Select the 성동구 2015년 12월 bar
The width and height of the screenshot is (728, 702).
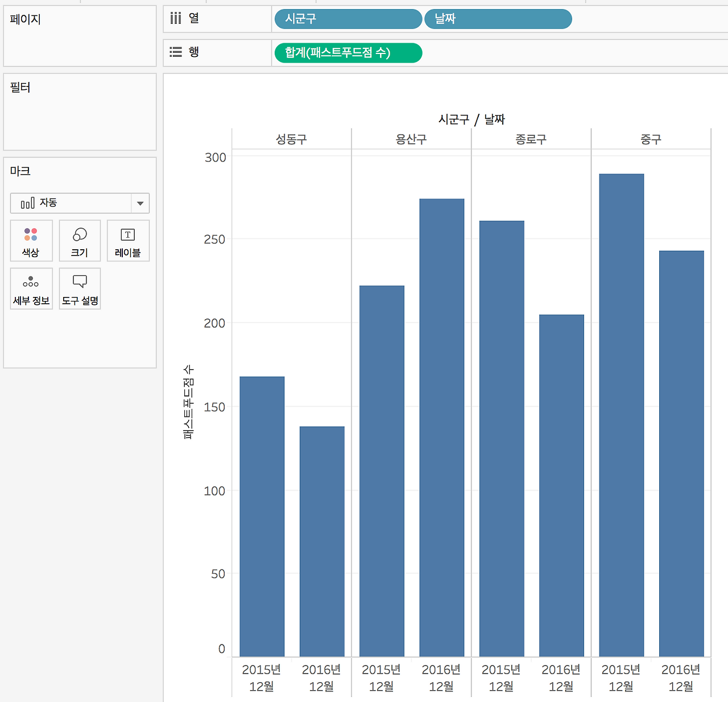(262, 517)
